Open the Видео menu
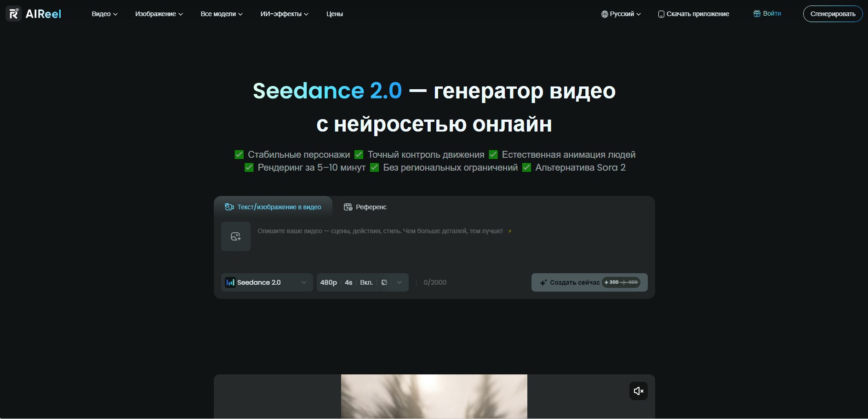 pos(104,14)
